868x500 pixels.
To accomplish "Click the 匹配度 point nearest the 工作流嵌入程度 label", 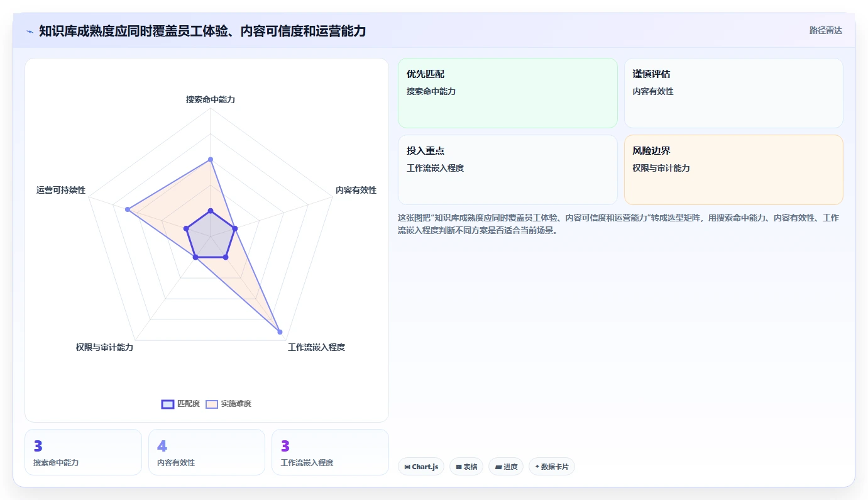I will [x=226, y=257].
